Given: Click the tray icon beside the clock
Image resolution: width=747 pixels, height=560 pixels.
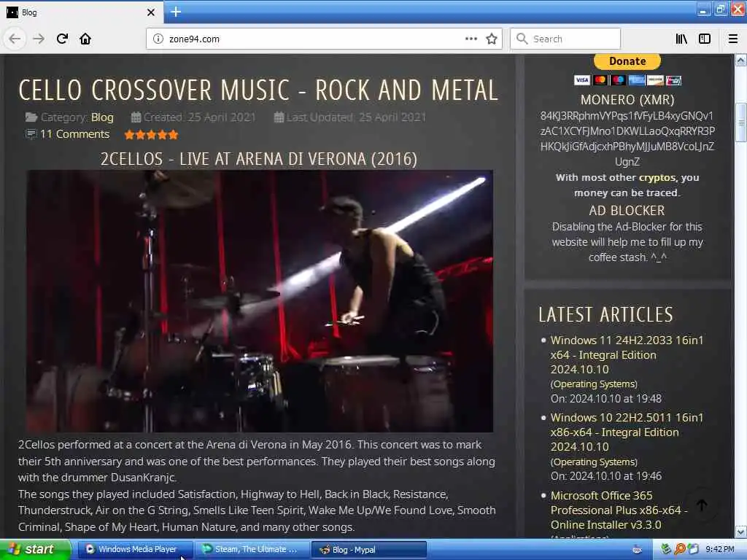Looking at the screenshot, I should [693, 549].
